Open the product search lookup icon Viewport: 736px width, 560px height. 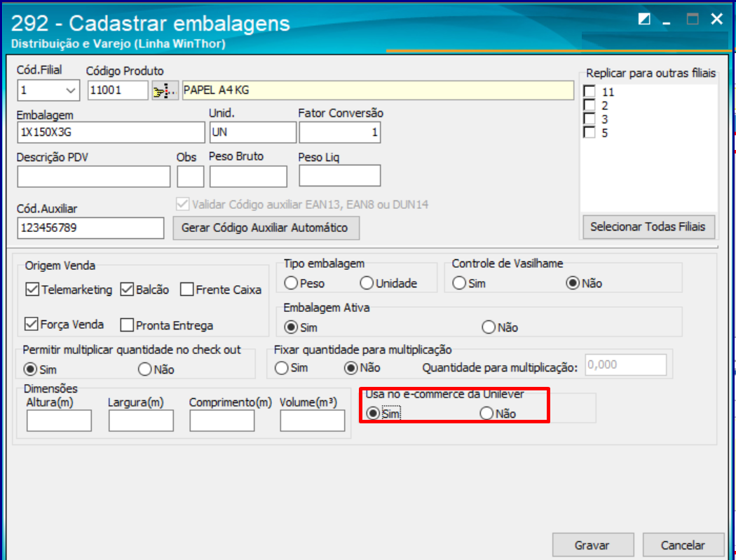click(165, 90)
